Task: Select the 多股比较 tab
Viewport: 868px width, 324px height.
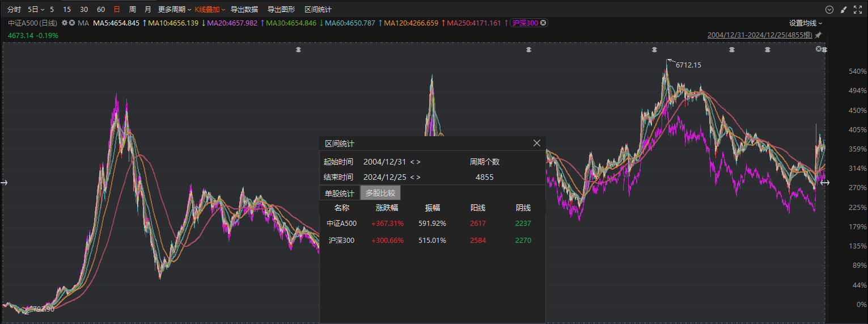Action: [380, 193]
